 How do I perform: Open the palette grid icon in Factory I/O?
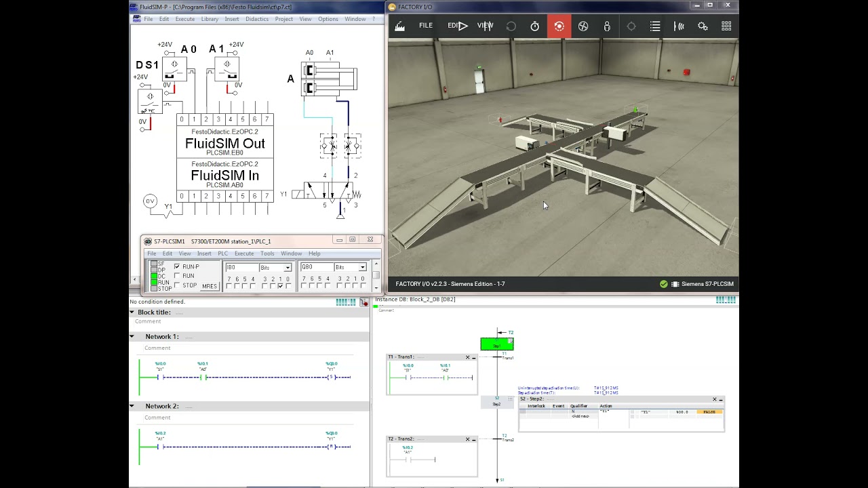coord(726,26)
